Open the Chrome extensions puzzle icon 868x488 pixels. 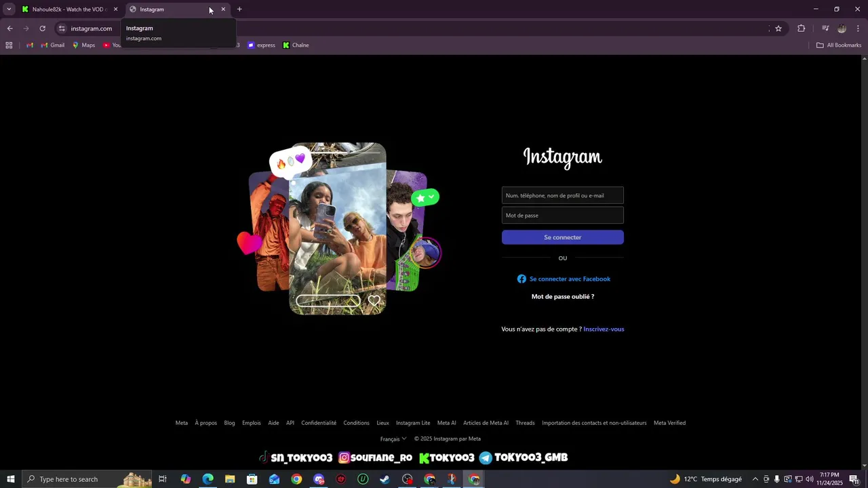point(801,28)
